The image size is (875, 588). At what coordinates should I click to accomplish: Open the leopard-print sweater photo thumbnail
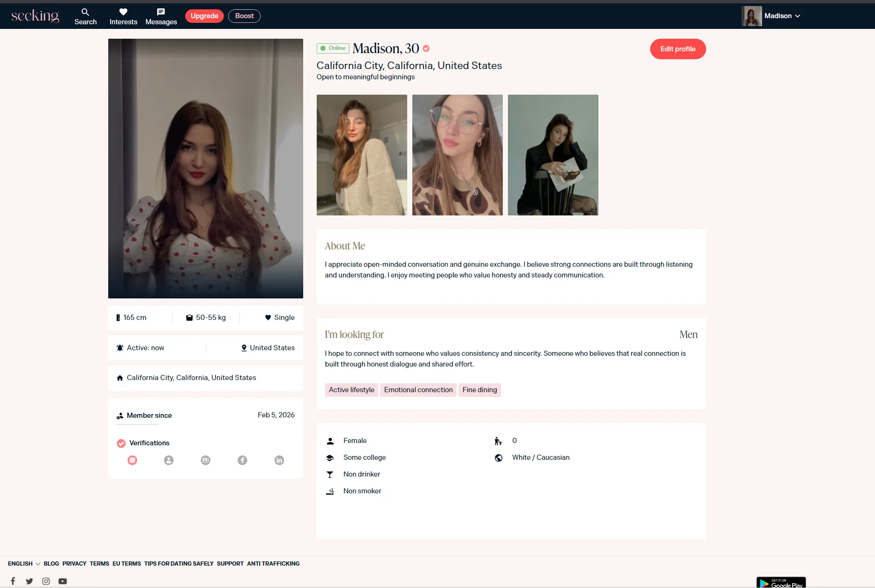tap(457, 155)
